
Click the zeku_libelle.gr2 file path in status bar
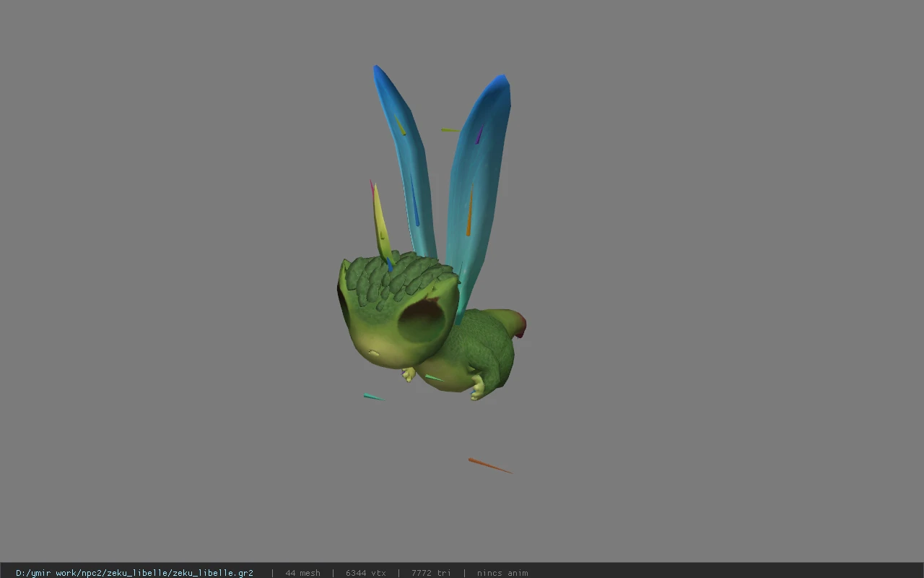click(134, 573)
